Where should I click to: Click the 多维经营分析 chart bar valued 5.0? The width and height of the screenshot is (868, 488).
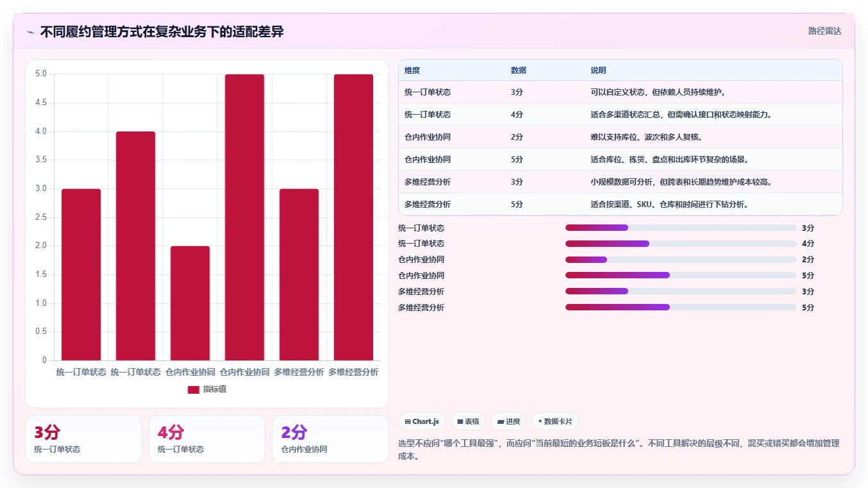click(x=353, y=217)
